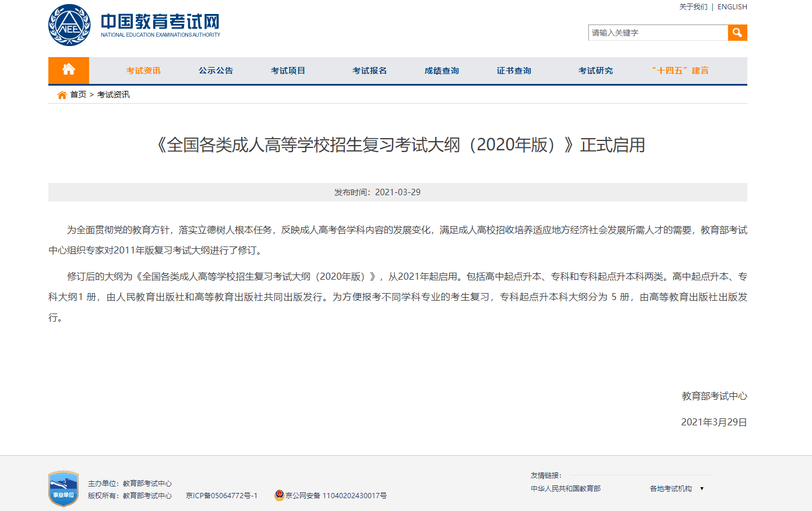Open the 证书查询 section

[x=514, y=70]
